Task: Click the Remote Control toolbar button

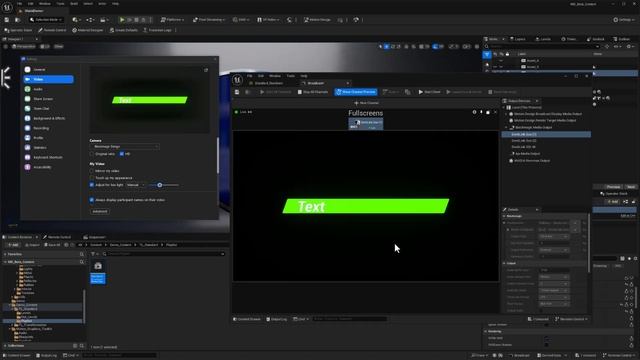Action: click(52, 30)
